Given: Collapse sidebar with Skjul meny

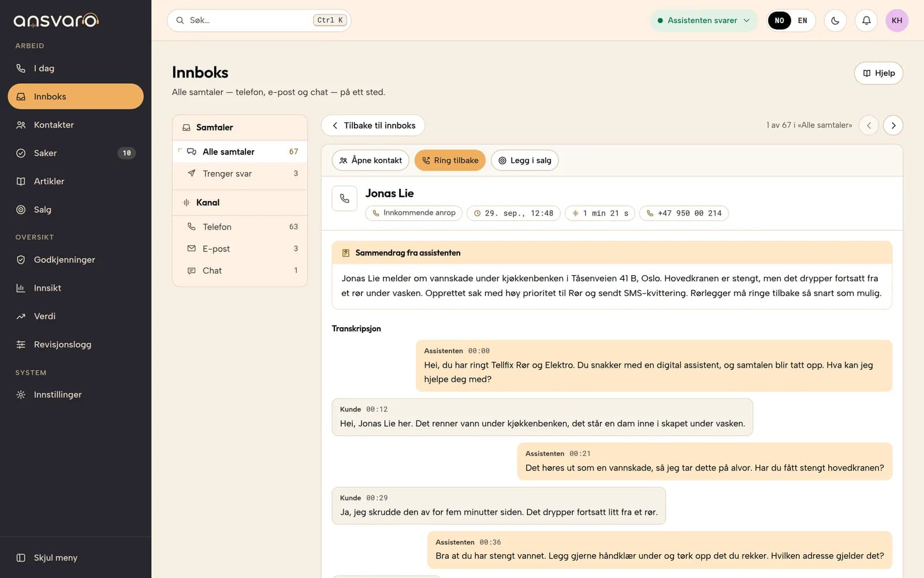Looking at the screenshot, I should 76,558.
